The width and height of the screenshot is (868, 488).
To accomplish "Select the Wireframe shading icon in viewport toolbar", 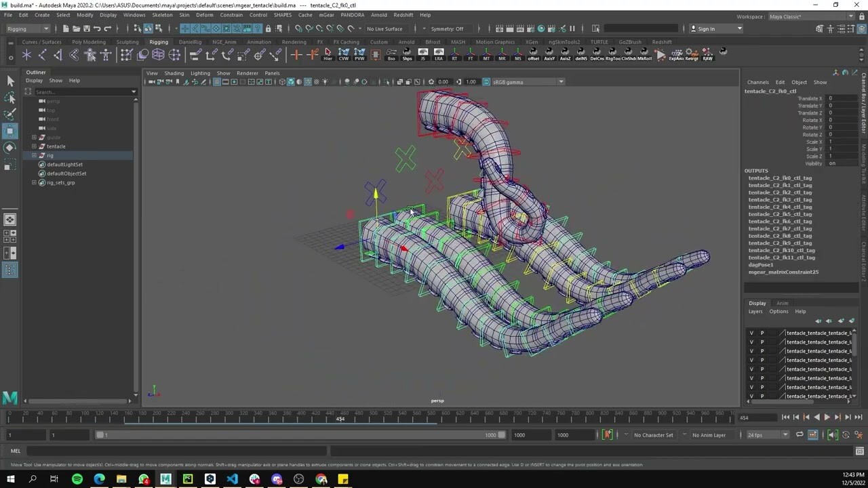I will [x=281, y=82].
